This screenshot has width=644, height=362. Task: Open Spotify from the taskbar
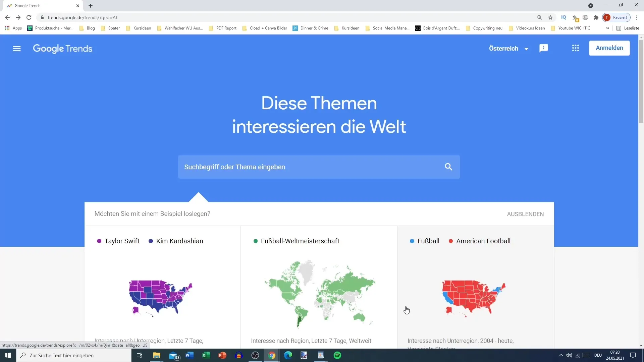[x=337, y=355]
